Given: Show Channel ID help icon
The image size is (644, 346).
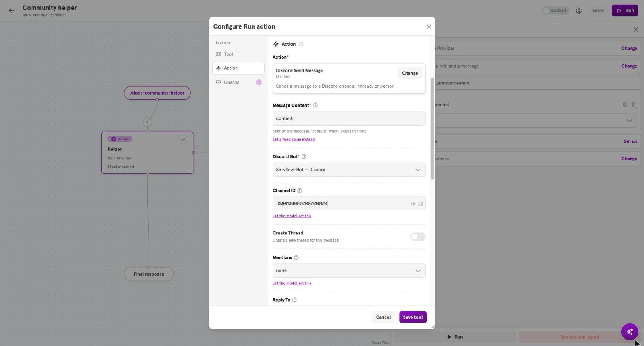Looking at the screenshot, I should (299, 191).
